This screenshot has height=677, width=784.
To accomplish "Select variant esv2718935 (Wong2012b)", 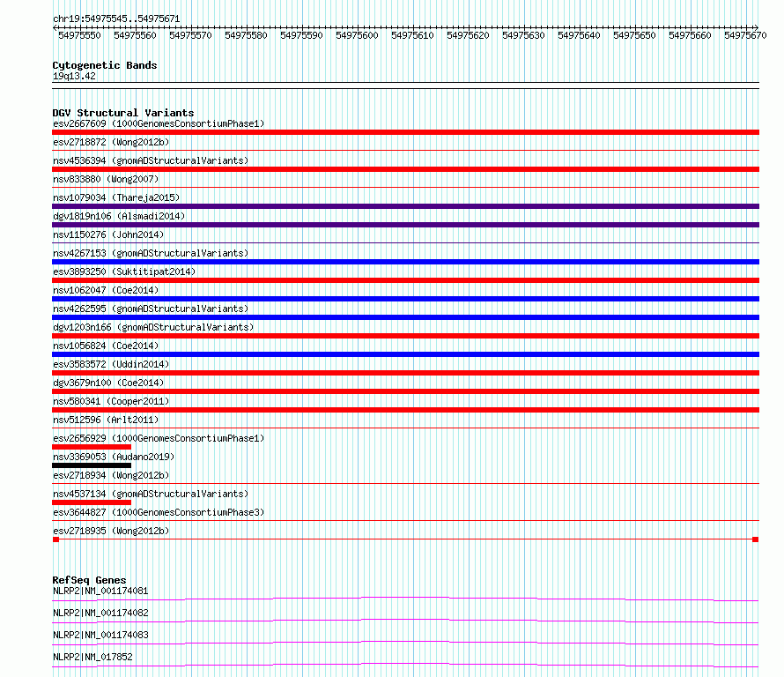I will coord(111,531).
